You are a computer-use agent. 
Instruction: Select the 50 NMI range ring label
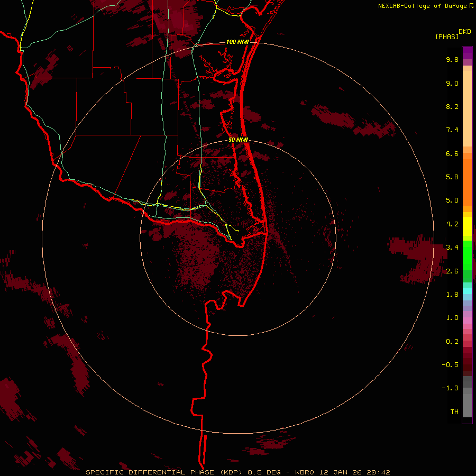238,140
